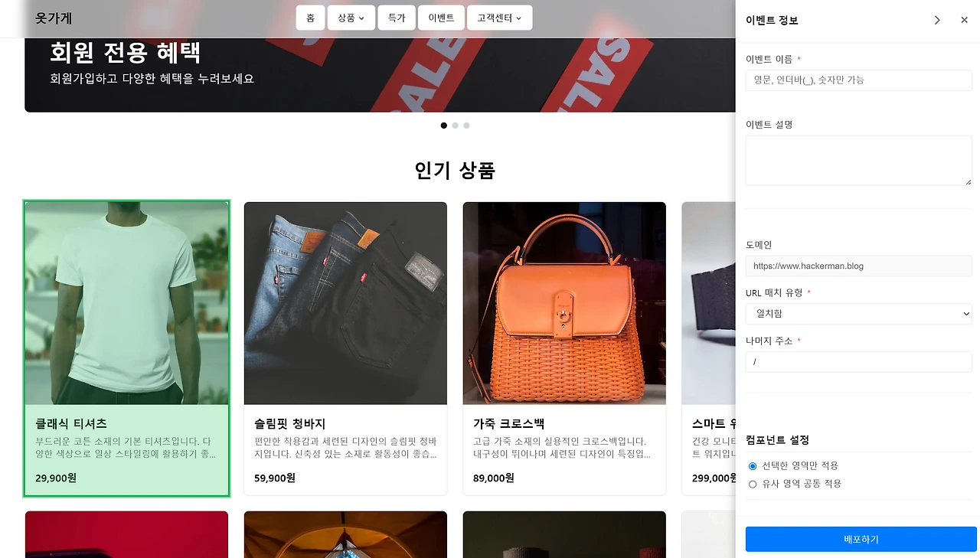980x558 pixels.
Task: Close the 이벤트 정보 panel
Action: (964, 20)
